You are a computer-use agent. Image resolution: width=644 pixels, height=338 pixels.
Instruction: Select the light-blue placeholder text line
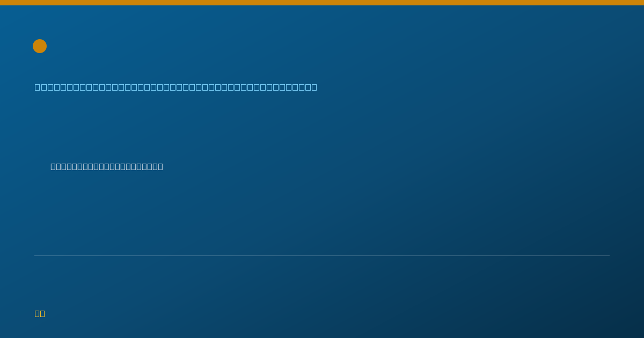[x=176, y=87]
